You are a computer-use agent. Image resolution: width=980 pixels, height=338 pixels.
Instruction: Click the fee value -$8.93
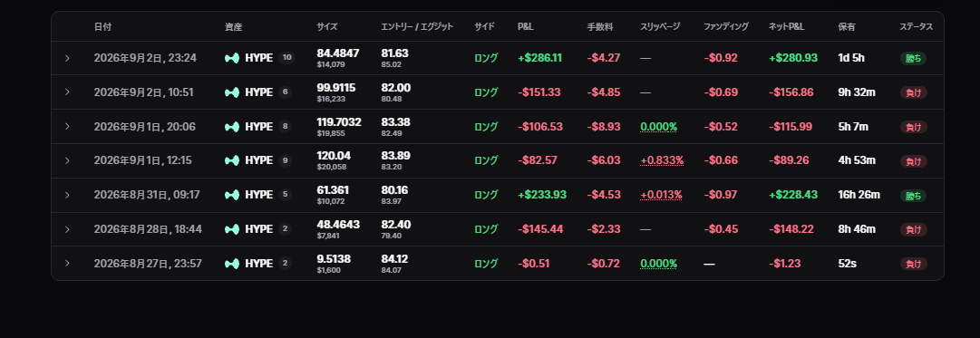point(604,127)
